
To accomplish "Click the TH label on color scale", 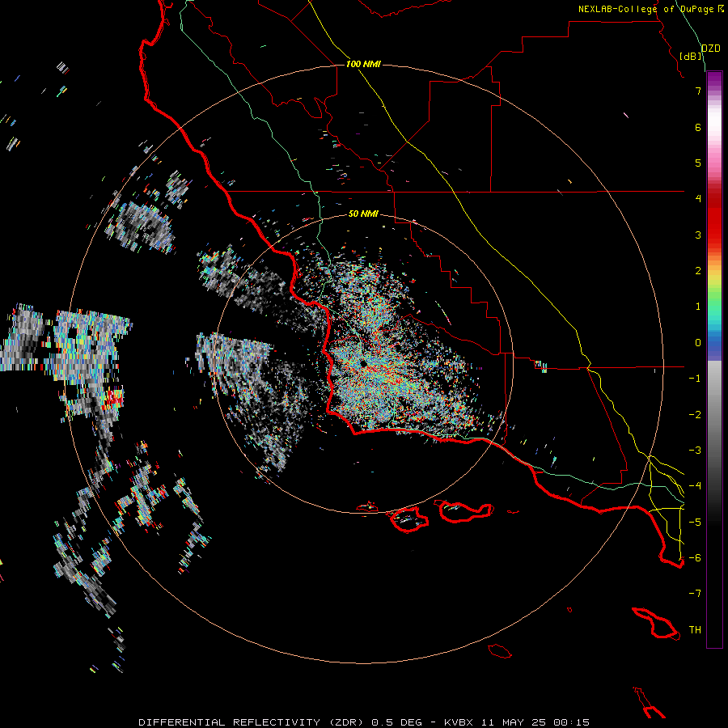I will tap(695, 630).
